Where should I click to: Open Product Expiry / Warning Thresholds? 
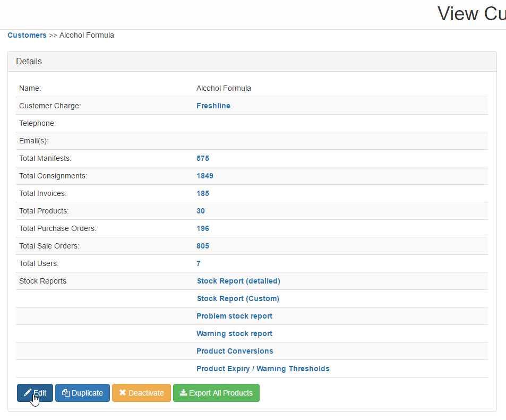(263, 368)
